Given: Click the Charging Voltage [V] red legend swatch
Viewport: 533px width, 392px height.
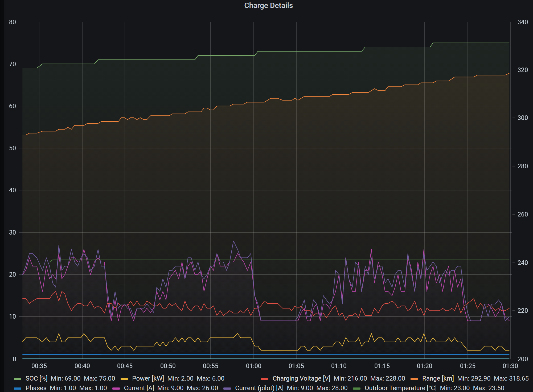Looking at the screenshot, I should click(x=265, y=379).
